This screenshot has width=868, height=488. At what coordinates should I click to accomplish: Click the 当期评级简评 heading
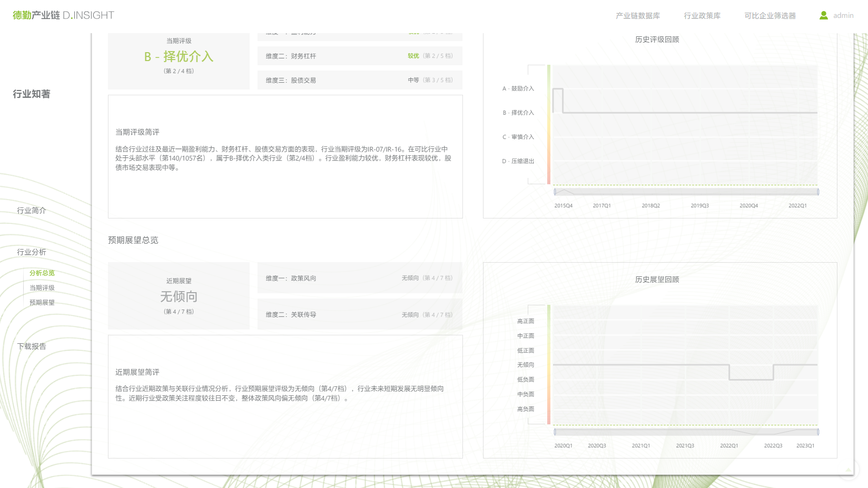pos(137,132)
